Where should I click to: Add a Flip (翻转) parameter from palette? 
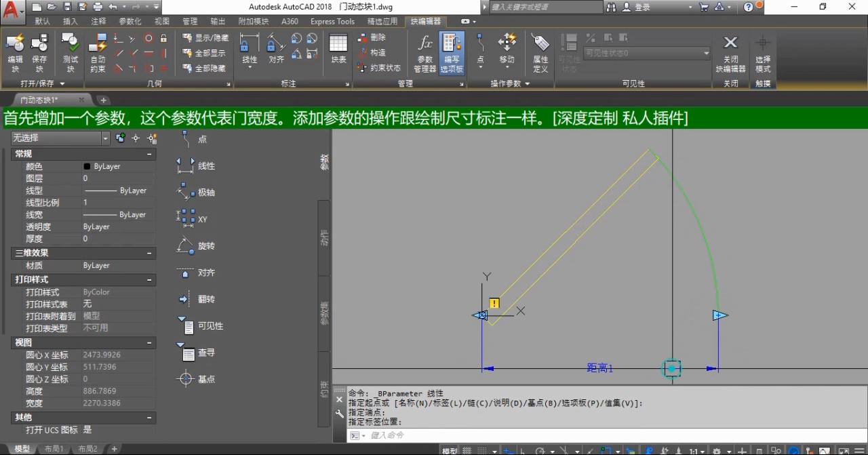[x=196, y=299]
